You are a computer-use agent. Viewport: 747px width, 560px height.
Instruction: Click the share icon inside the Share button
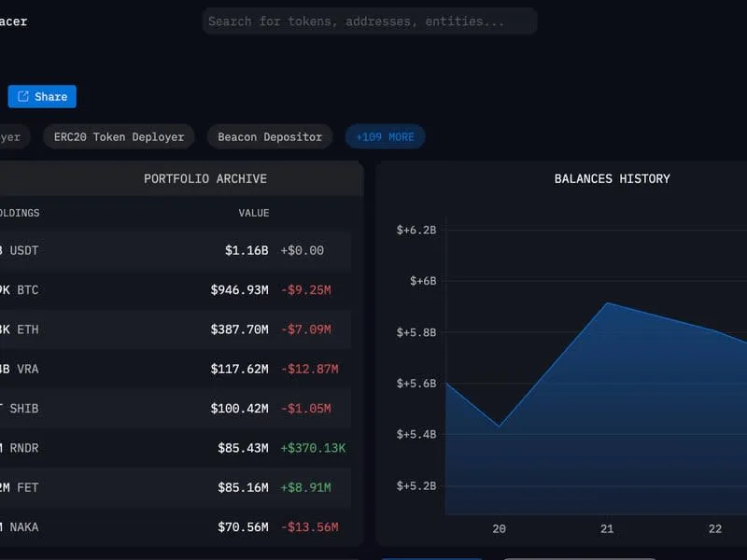22,96
